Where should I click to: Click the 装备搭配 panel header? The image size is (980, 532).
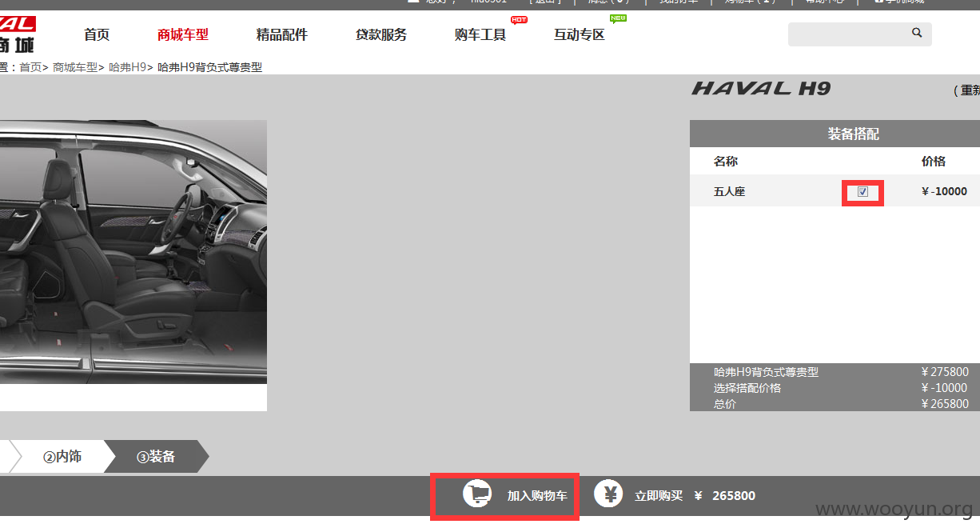[835, 134]
